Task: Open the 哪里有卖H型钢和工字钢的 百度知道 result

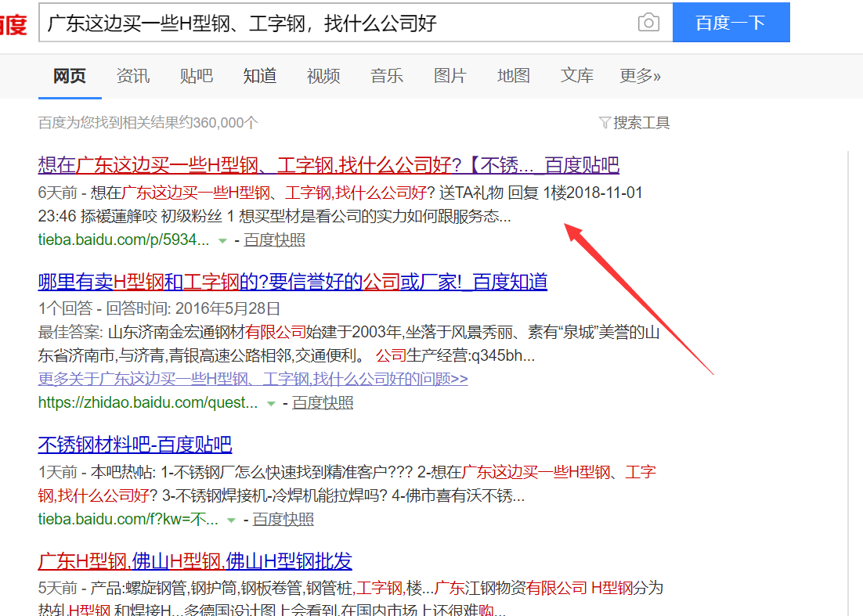Action: click(293, 282)
